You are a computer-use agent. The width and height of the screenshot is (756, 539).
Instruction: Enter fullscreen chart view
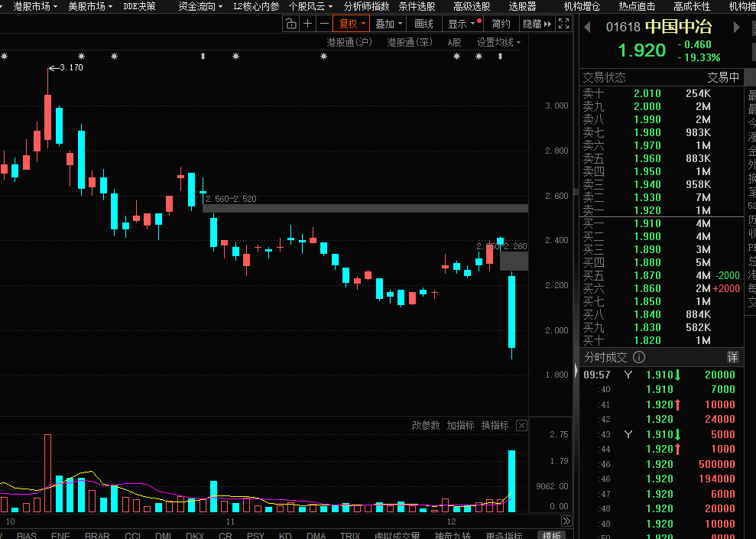pyautogui.click(x=564, y=24)
